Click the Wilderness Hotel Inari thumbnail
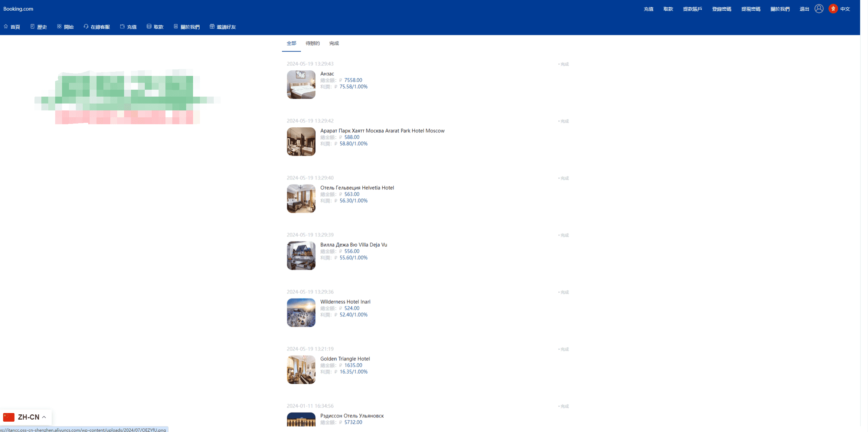Screen dimensions: 868x432 tap(301, 313)
